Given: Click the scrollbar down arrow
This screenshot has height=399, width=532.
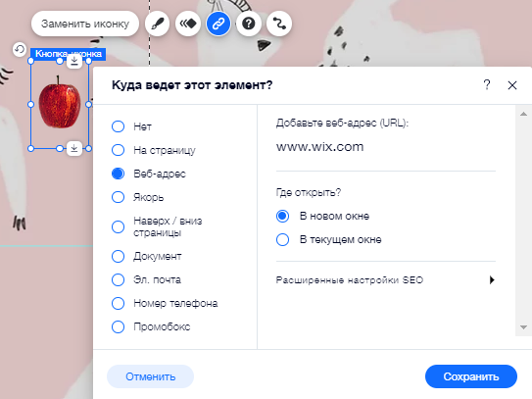Looking at the screenshot, I should 523,327.
